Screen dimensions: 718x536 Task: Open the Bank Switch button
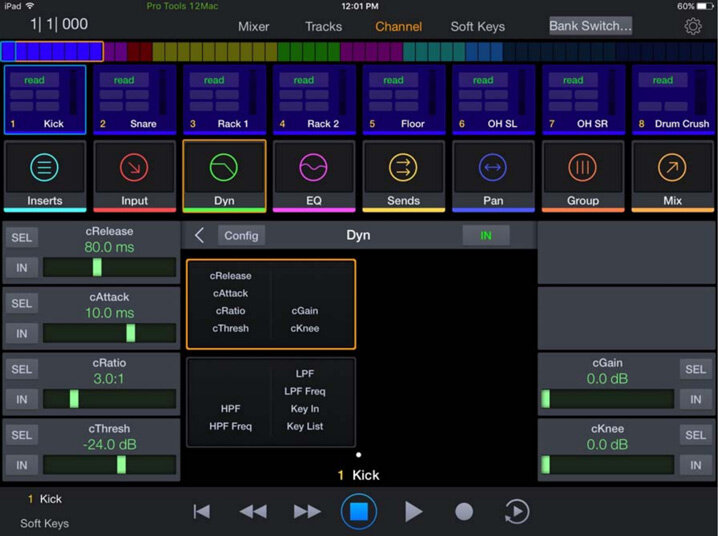(590, 26)
